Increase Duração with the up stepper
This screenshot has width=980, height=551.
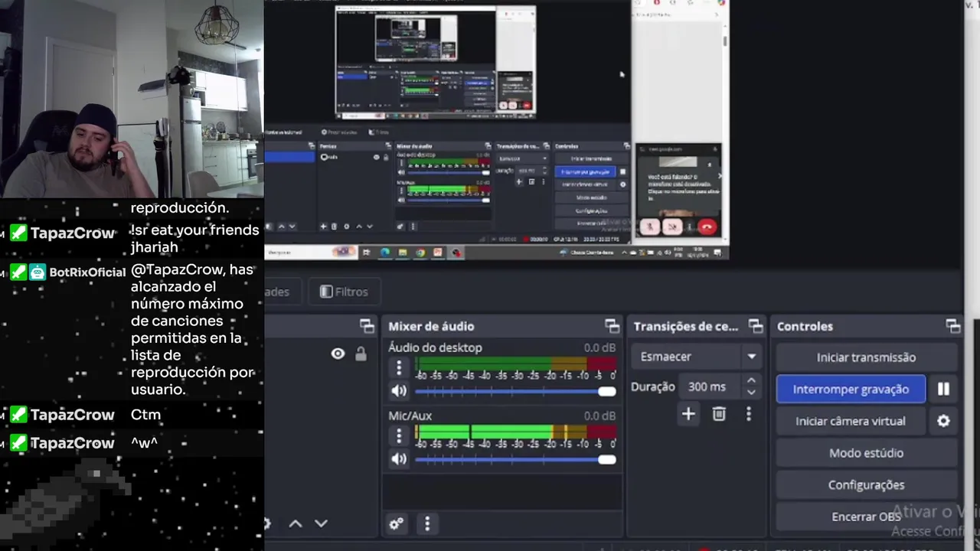pos(751,381)
